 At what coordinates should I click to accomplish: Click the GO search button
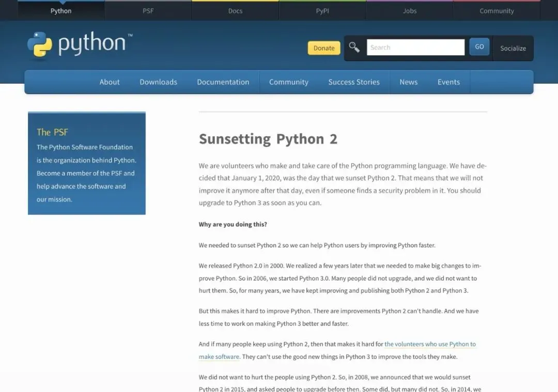point(479,46)
